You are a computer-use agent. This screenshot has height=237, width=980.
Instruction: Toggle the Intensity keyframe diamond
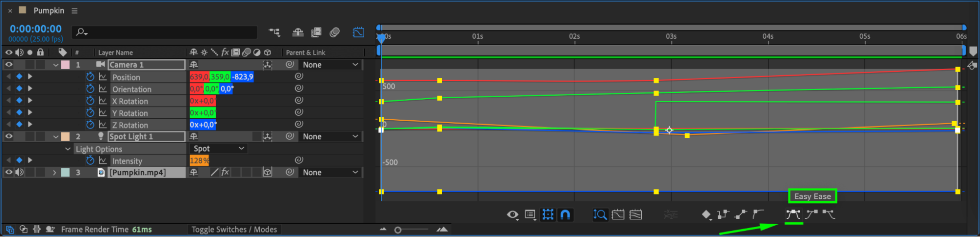[x=19, y=160]
